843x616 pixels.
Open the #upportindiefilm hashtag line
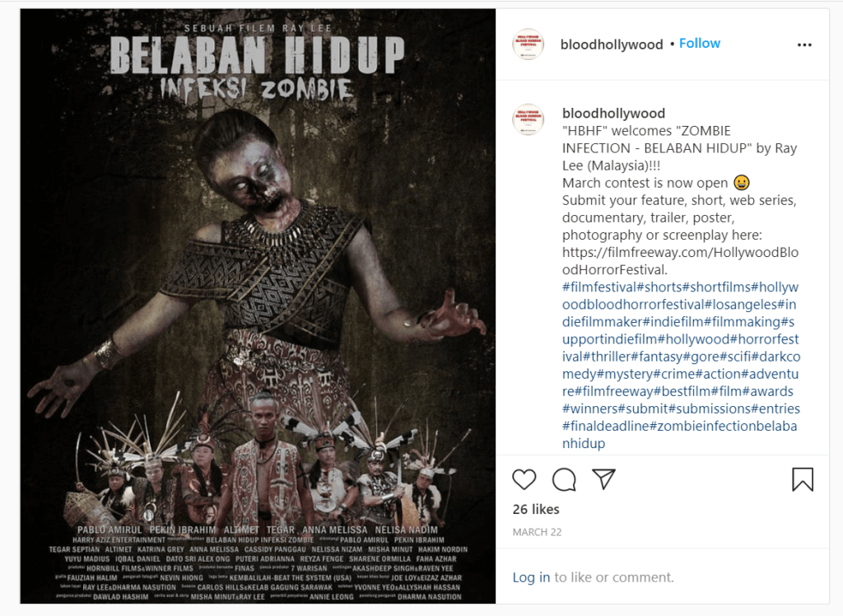610,339
